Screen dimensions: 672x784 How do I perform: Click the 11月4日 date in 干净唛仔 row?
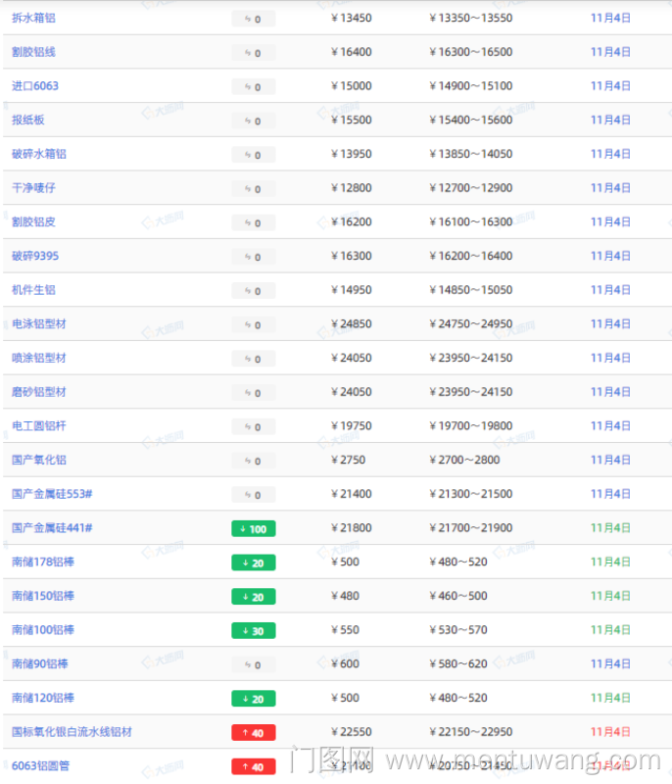pyautogui.click(x=610, y=188)
